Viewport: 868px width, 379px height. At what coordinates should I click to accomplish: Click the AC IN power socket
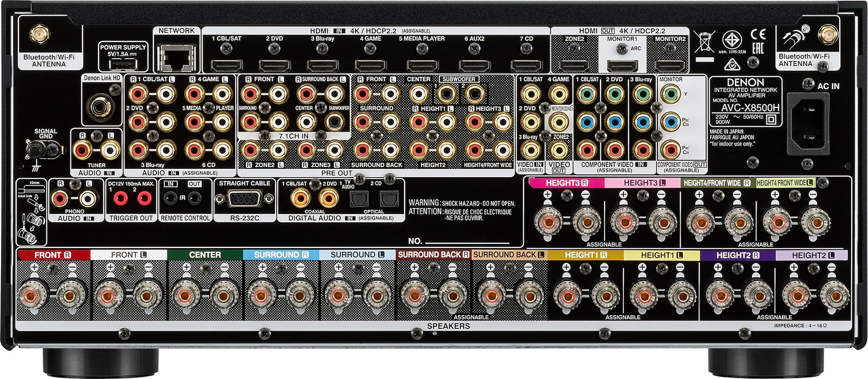click(x=808, y=123)
